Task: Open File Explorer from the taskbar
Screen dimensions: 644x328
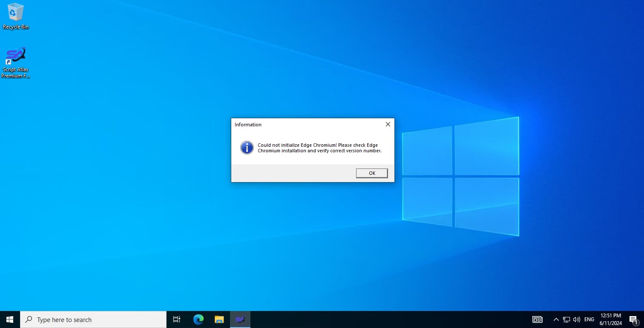Action: click(219, 319)
